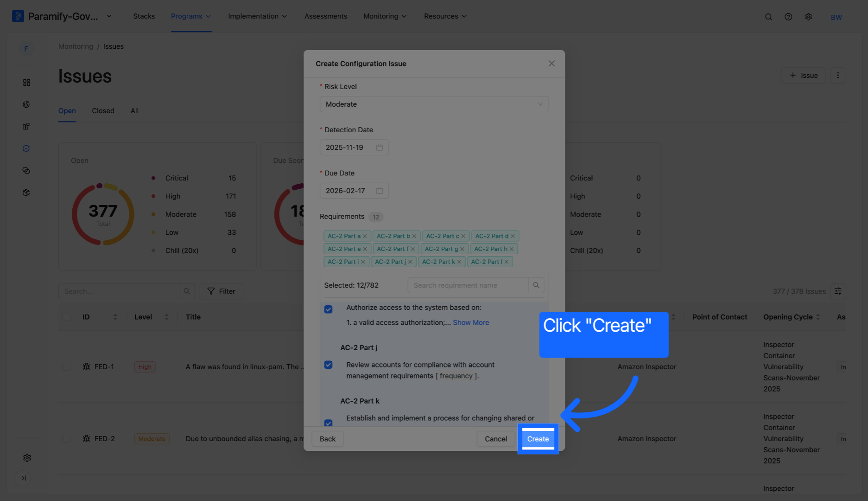
Task: Uncheck the AC-2 Part j requirement checkbox
Action: [x=329, y=365]
